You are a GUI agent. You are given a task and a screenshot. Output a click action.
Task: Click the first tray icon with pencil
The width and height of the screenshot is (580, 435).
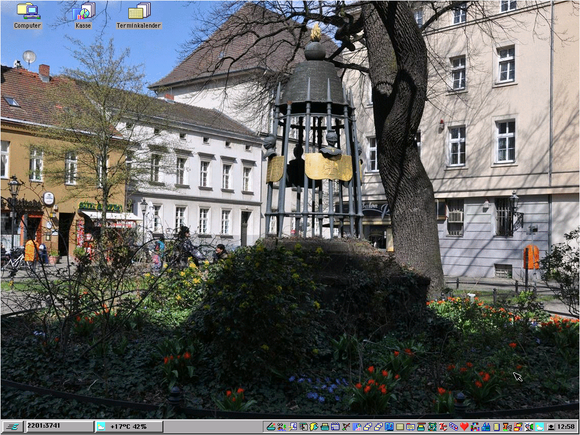(x=271, y=427)
